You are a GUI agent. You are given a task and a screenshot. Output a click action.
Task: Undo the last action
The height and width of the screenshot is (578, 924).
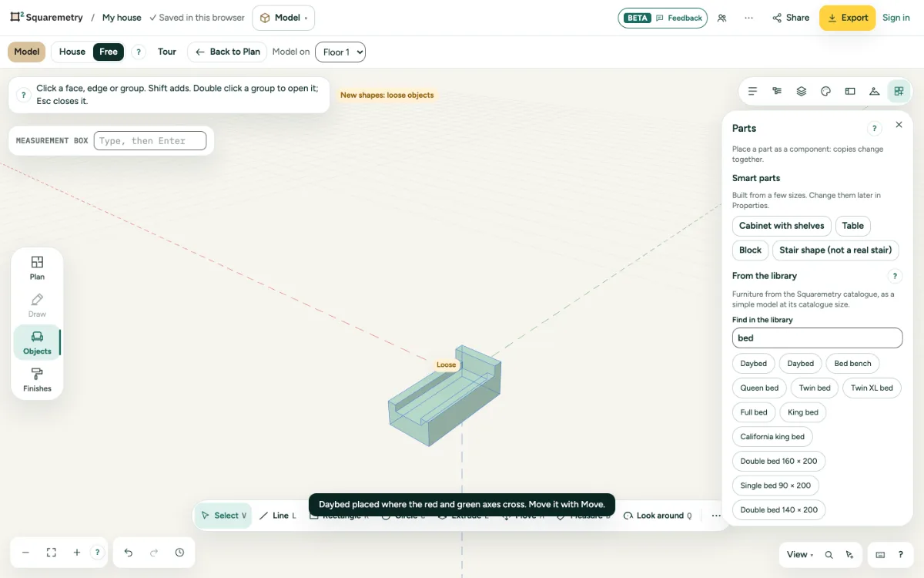(x=129, y=553)
